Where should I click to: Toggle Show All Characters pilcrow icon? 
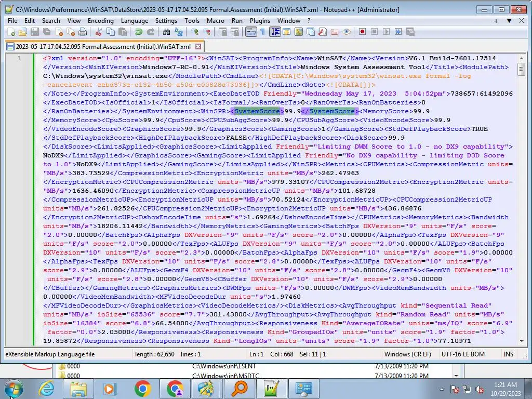click(x=262, y=32)
